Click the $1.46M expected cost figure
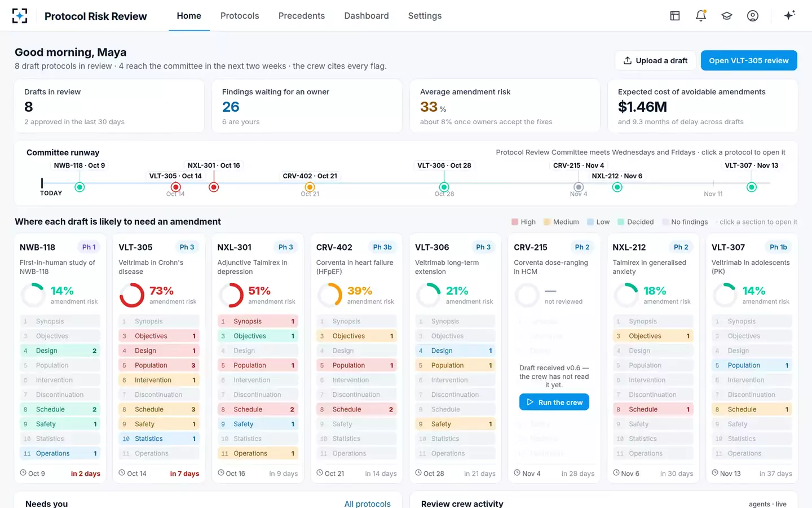The width and height of the screenshot is (812, 508). 642,107
